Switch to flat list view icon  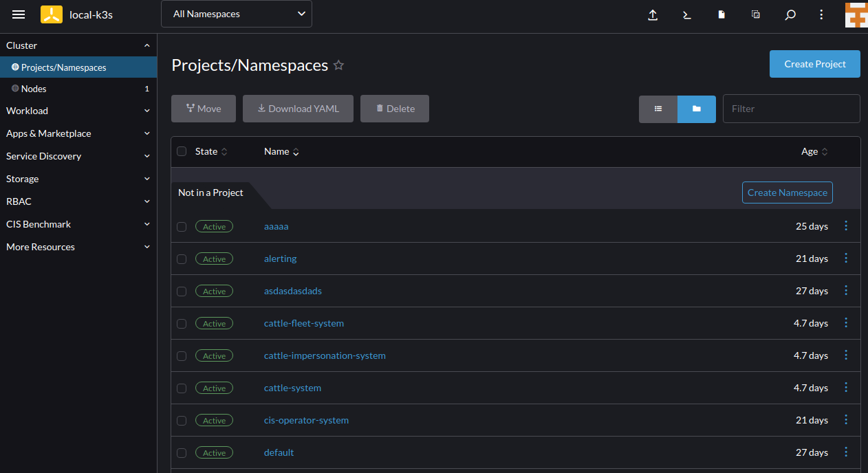658,108
